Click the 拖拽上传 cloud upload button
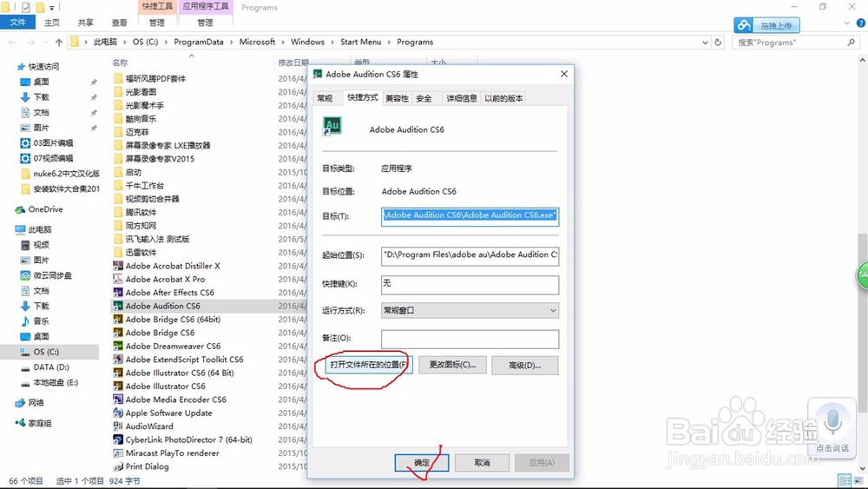Viewport: 868px width, 489px height. coord(766,25)
